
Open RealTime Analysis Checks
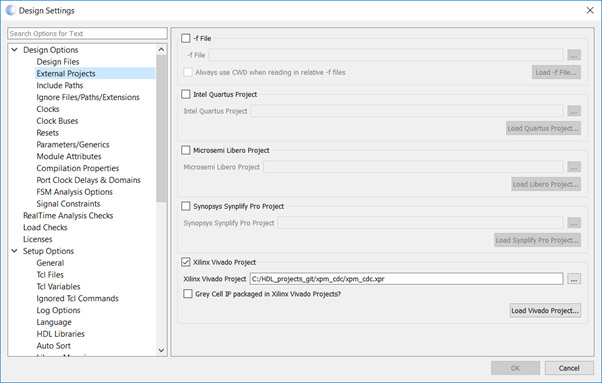tap(68, 216)
